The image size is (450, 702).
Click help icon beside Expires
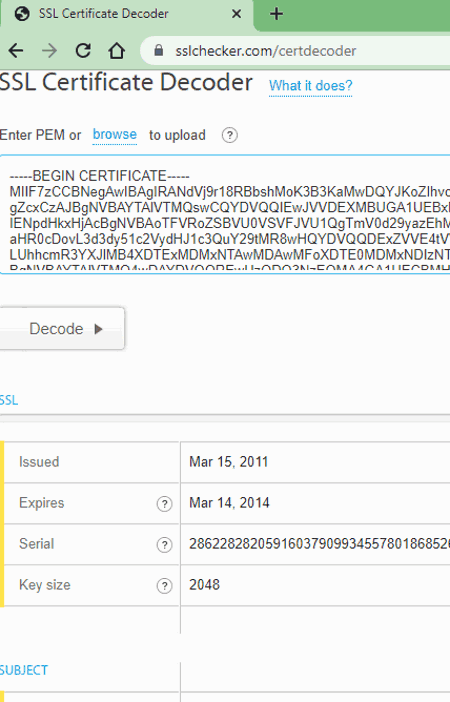164,504
